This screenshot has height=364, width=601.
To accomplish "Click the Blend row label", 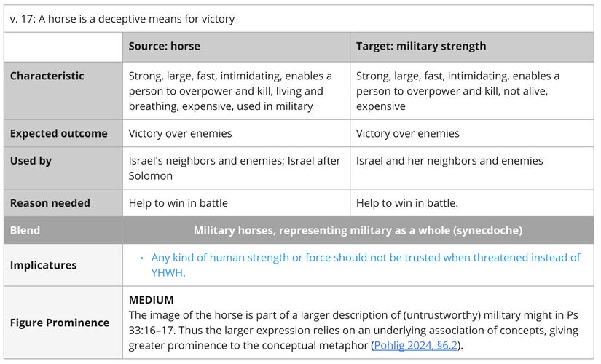I will 25,230.
